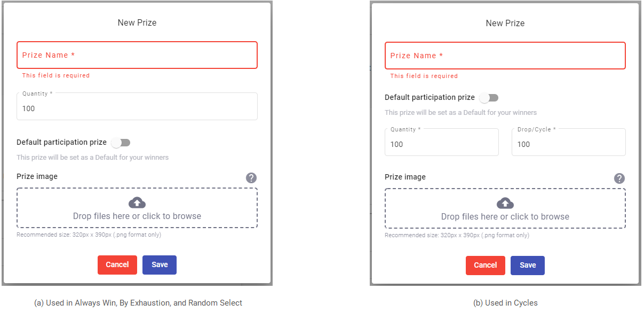Viewport: 644px width, 312px height.
Task: Click the upload cloud icon in Cycles dialog
Action: click(505, 202)
